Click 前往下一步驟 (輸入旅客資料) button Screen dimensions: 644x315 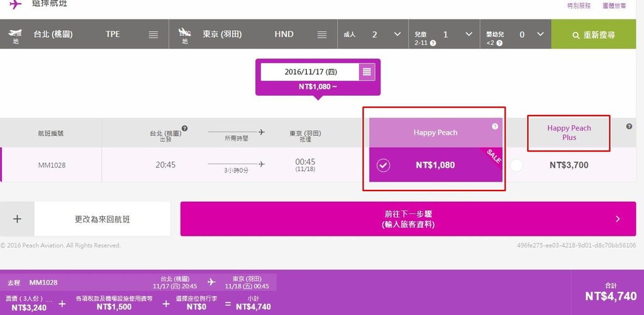coord(408,219)
